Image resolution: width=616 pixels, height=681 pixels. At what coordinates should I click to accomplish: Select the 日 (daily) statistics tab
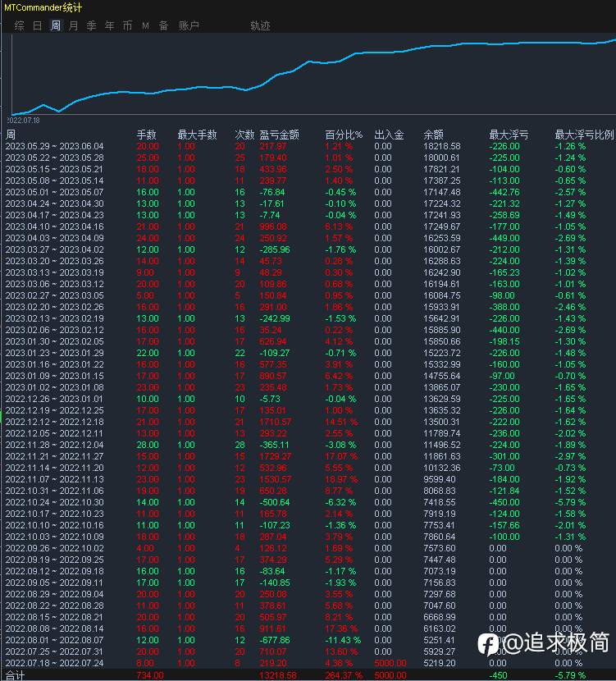point(38,25)
